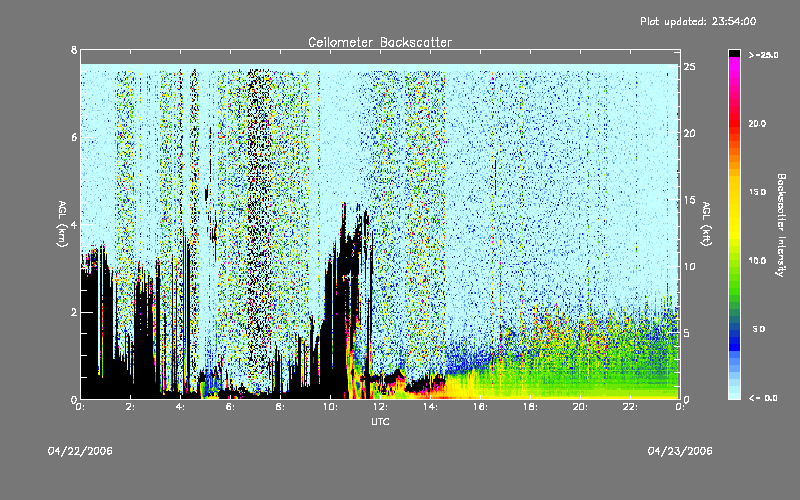Click the red band of the colorbar
800x500 pixels.
[734, 122]
